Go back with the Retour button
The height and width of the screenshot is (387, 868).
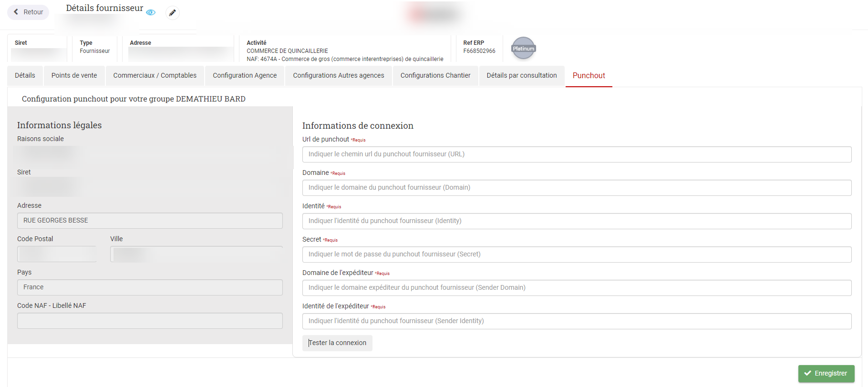pyautogui.click(x=28, y=12)
